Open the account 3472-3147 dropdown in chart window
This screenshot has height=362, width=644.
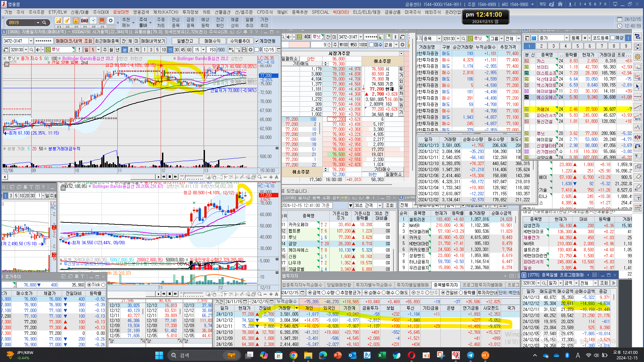click(x=31, y=41)
